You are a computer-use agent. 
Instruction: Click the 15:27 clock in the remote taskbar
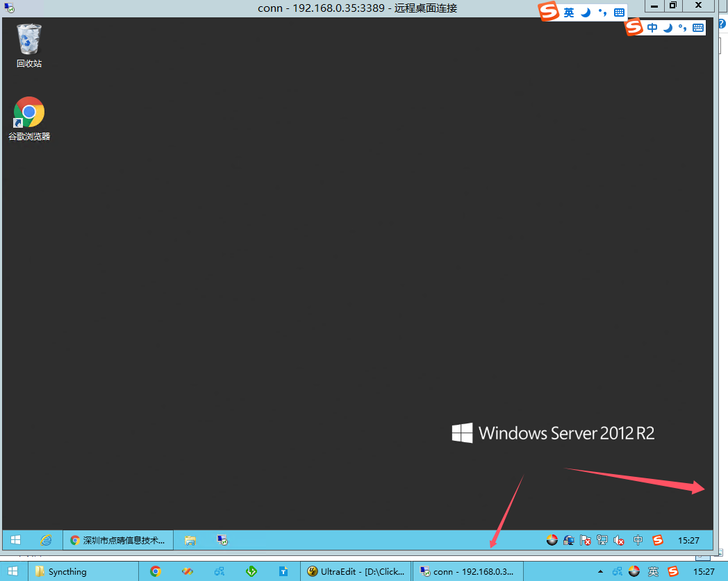pos(688,540)
